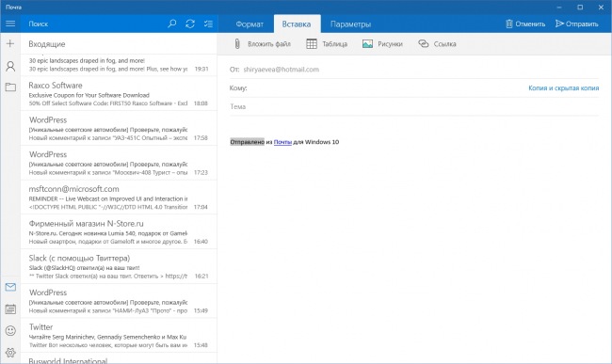Open accounts with the person icon
612x364 pixels.
(x=10, y=66)
